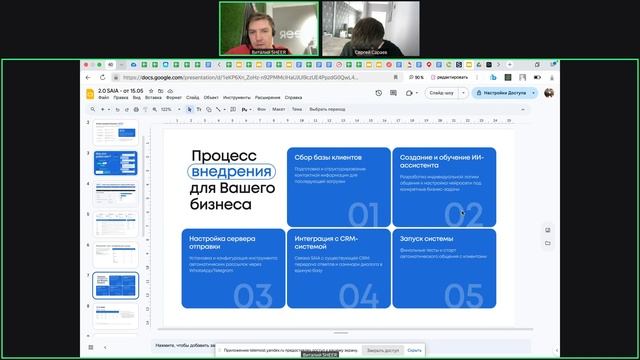Viewport: 640px width, 360px height.
Task: Open the Расширения menu
Action: 267,98
